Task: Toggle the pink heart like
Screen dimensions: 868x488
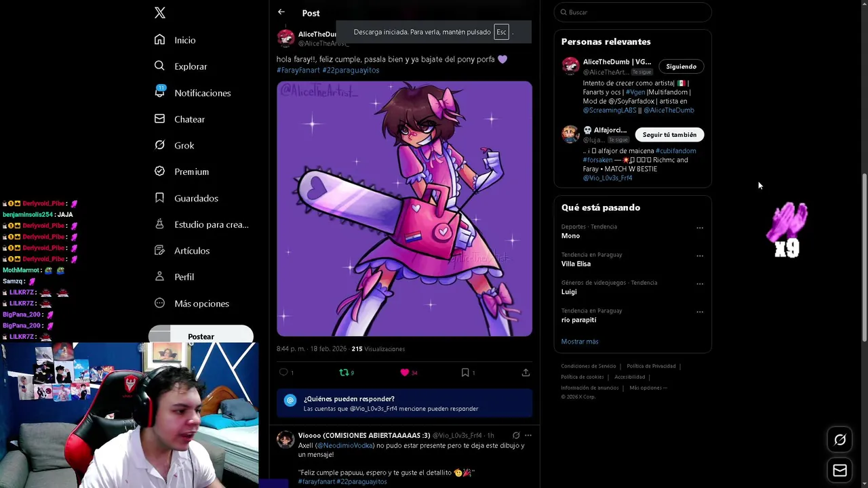Action: click(405, 372)
